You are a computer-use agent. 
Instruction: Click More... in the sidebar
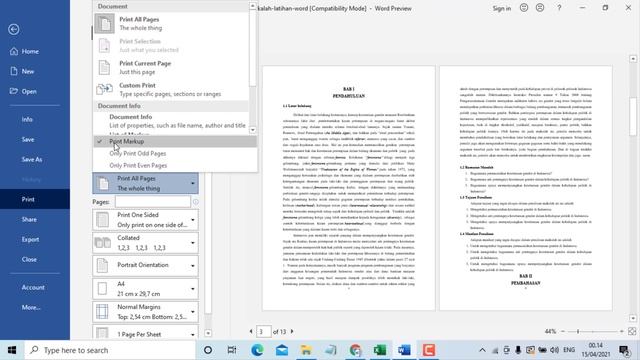tap(31, 308)
